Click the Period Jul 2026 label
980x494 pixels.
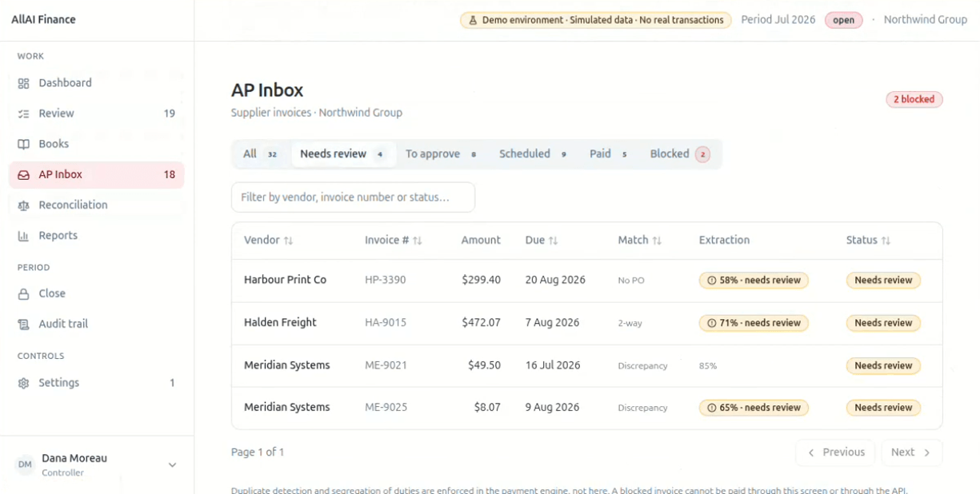coord(778,20)
